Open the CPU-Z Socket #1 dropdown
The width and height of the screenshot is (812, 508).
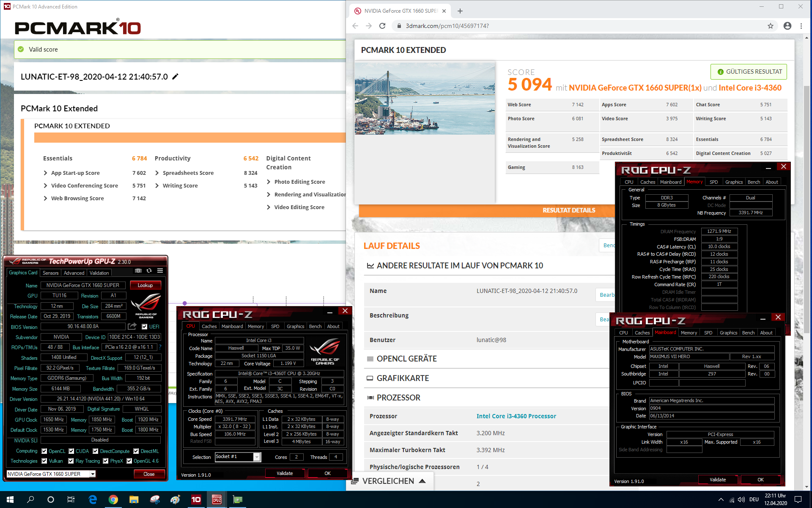(256, 457)
